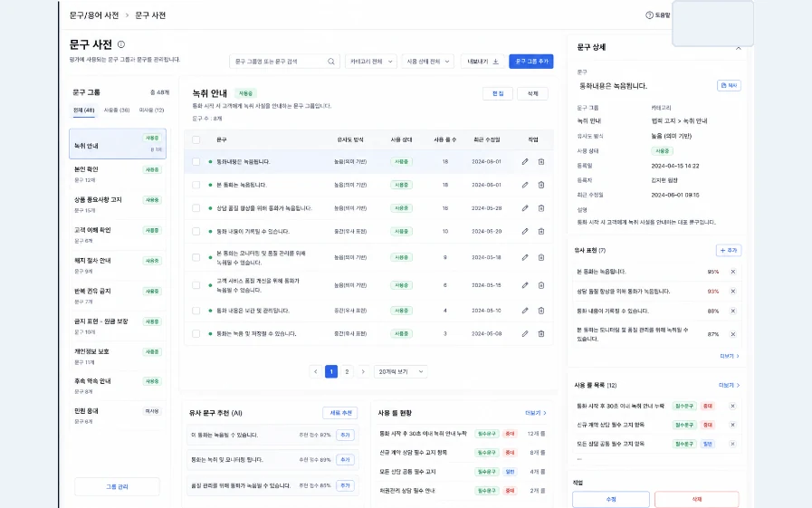Viewport: 812px width, 508px height.
Task: Click the red 삭제 button at panel bottom
Action: (696, 499)
